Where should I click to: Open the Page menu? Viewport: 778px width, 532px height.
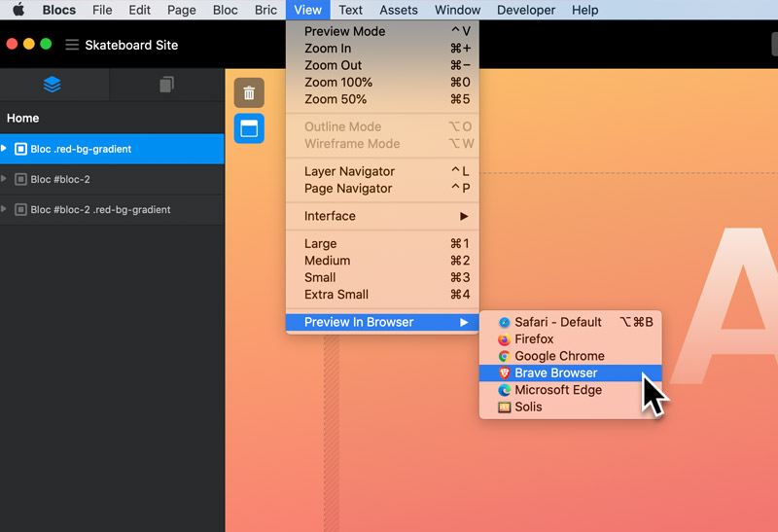pyautogui.click(x=181, y=10)
